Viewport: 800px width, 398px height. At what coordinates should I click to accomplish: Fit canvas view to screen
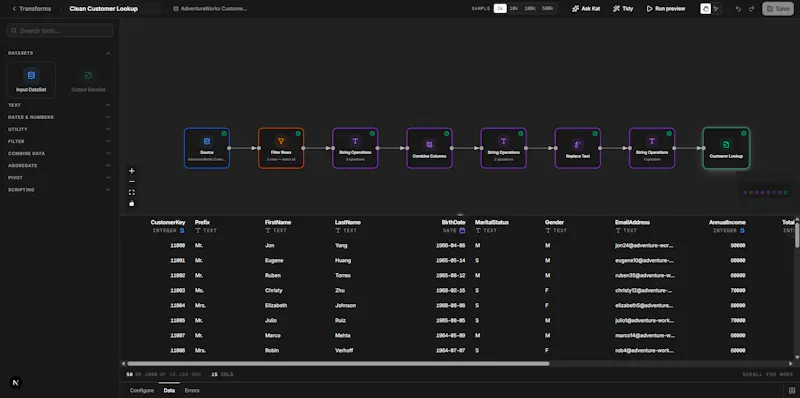coord(132,192)
